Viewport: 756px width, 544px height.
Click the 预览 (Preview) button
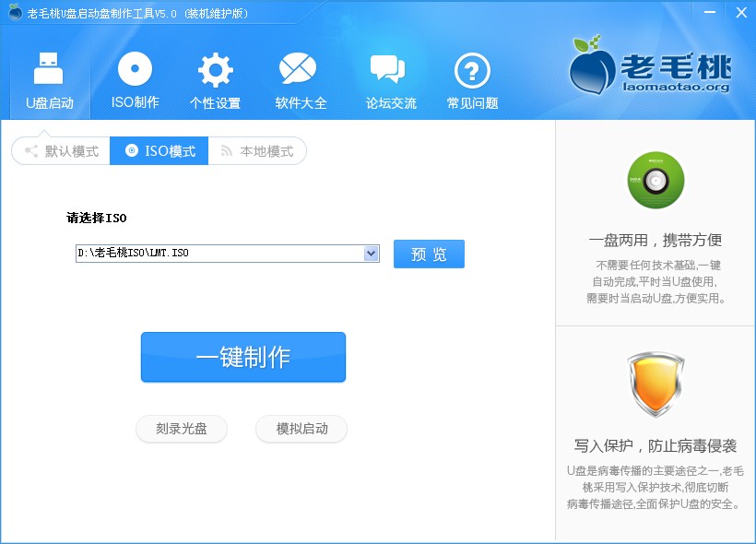click(x=428, y=254)
